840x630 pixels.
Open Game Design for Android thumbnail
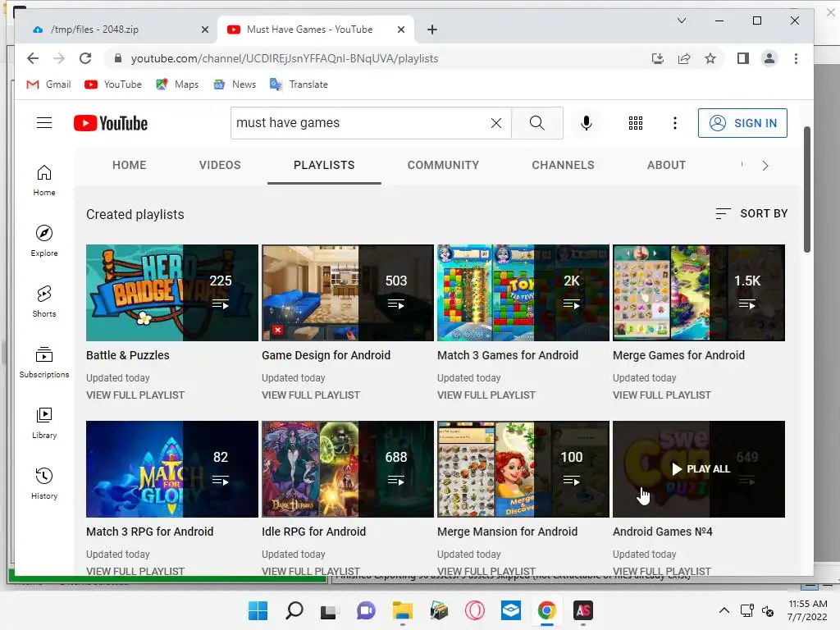[x=348, y=293]
